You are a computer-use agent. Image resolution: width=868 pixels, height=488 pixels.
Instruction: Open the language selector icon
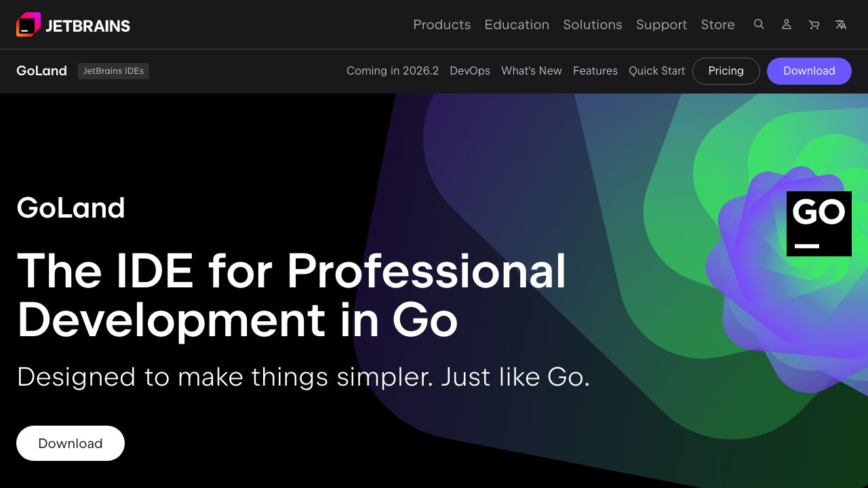pyautogui.click(x=841, y=24)
